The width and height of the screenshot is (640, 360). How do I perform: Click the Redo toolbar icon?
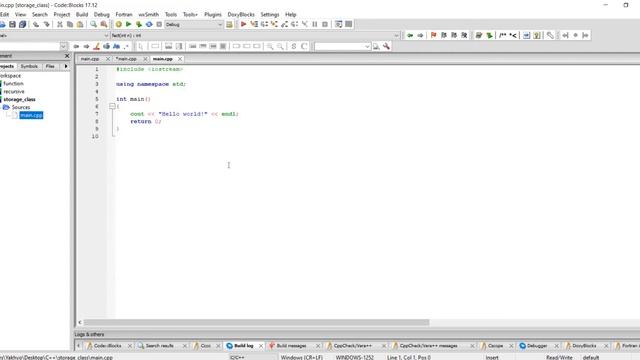(47, 24)
